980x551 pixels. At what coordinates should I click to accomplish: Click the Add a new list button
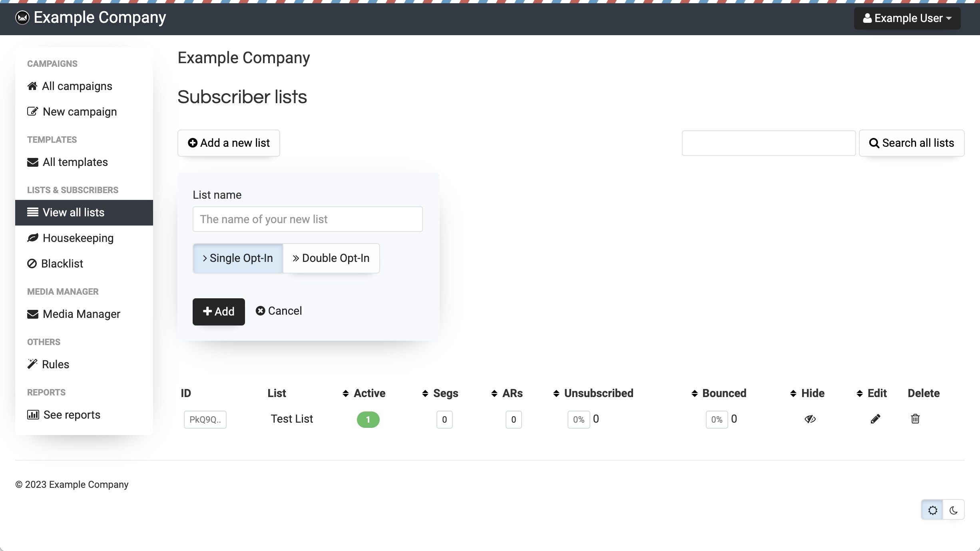click(x=229, y=143)
